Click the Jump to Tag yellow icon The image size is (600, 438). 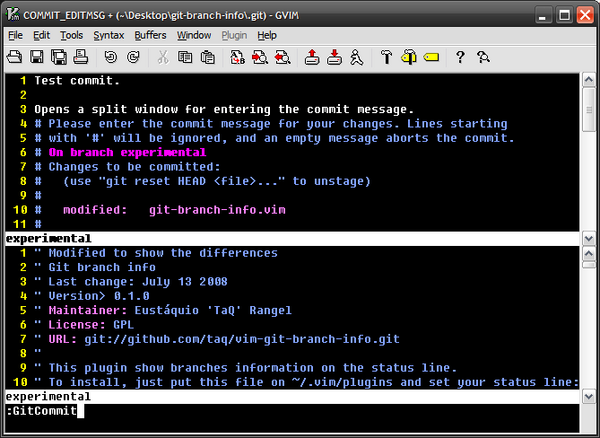point(431,57)
